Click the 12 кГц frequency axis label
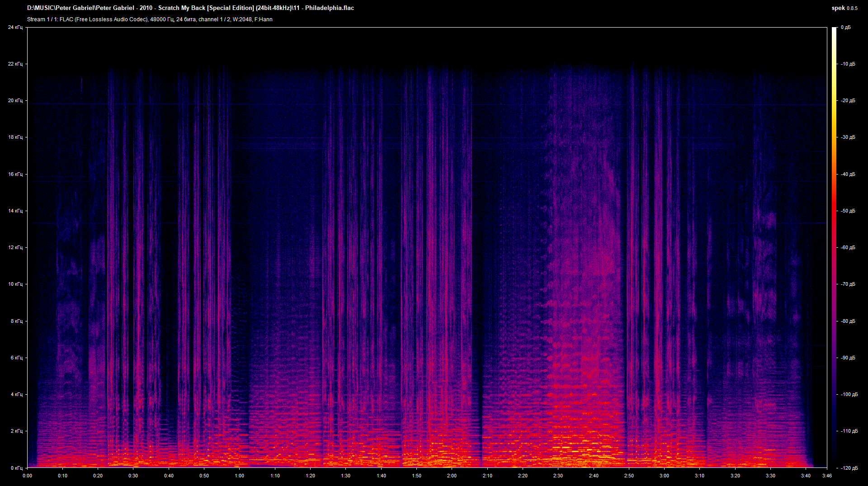The height and width of the screenshot is (486, 868). click(15, 248)
